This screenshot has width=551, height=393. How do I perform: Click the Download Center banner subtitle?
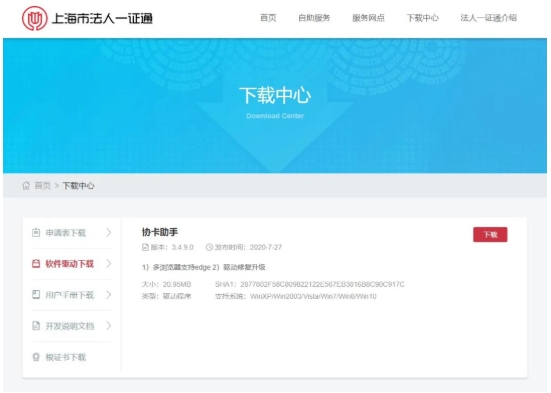[x=275, y=116]
